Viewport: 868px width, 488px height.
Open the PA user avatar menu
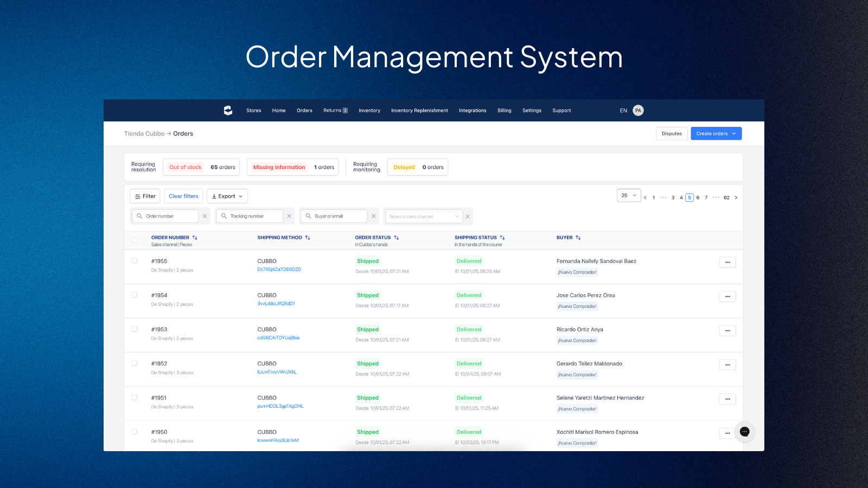pos(638,111)
